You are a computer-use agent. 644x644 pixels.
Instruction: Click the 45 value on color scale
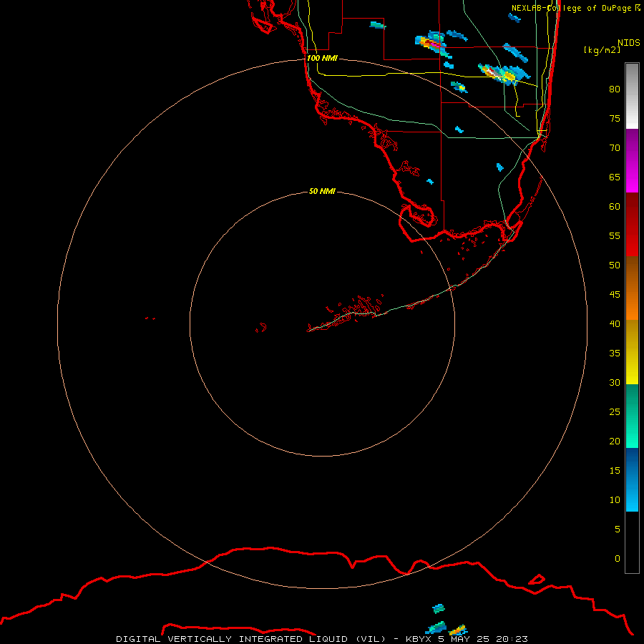[615, 294]
